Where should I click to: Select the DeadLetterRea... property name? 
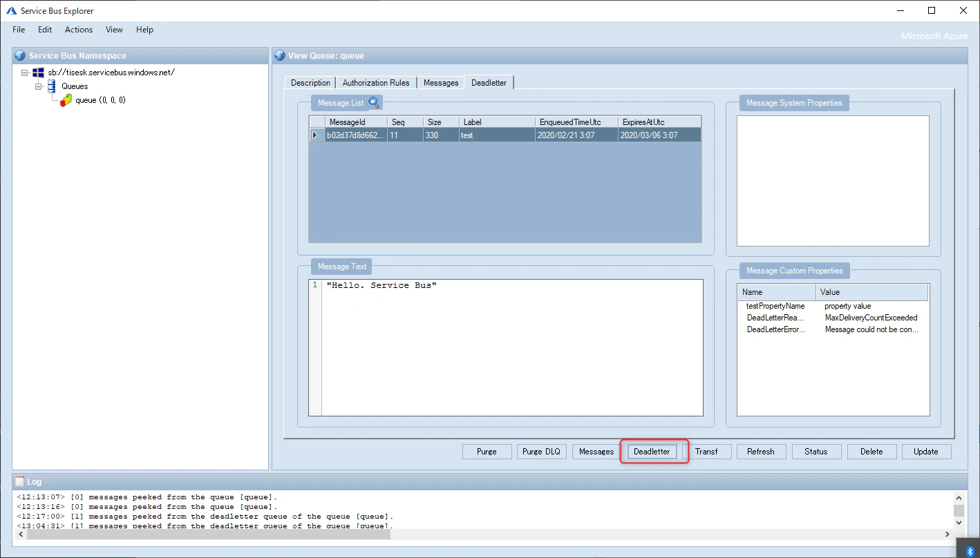point(775,318)
